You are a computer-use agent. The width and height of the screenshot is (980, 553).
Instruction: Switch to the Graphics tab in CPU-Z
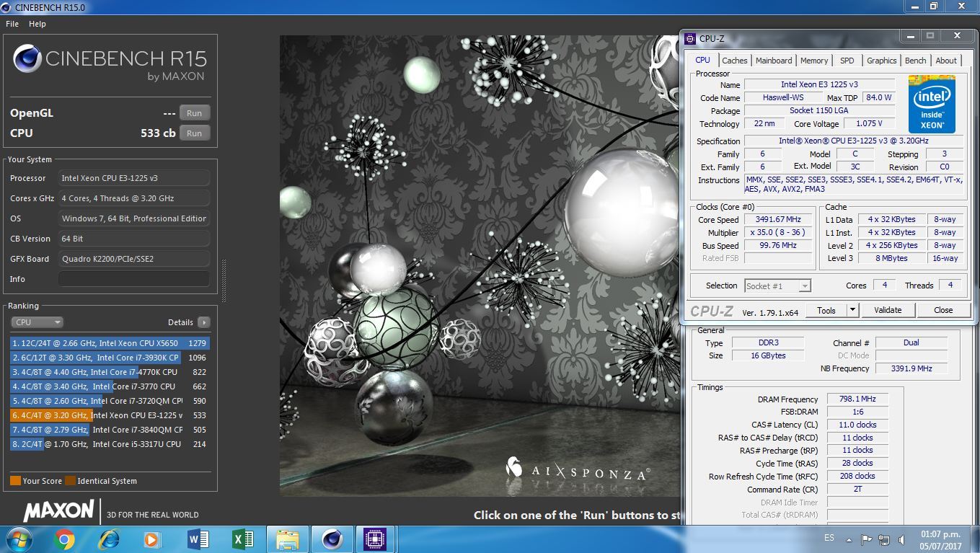click(882, 61)
